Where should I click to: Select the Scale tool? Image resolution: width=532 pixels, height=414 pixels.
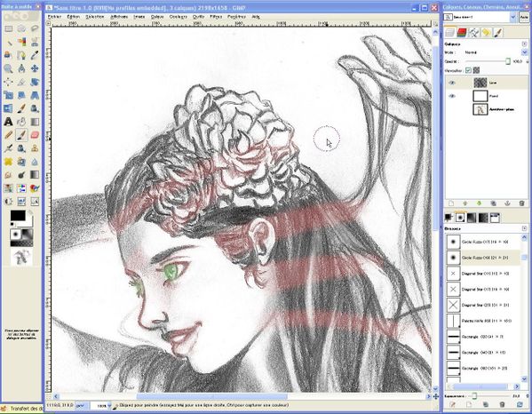click(x=9, y=95)
